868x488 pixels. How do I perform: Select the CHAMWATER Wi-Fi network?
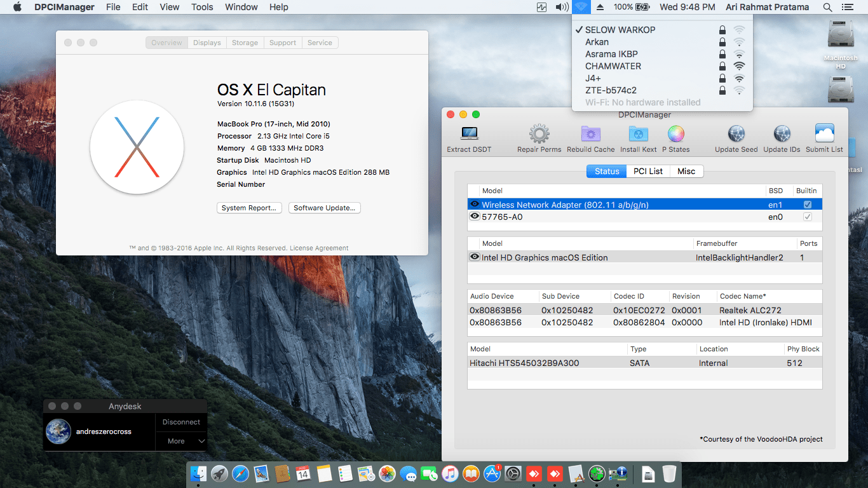(662, 66)
